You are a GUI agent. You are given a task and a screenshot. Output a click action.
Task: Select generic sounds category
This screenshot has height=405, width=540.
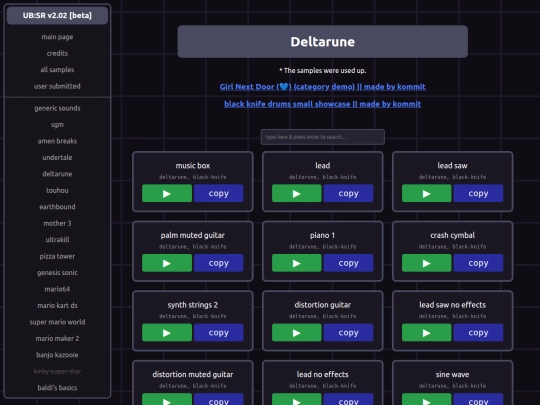[57, 108]
